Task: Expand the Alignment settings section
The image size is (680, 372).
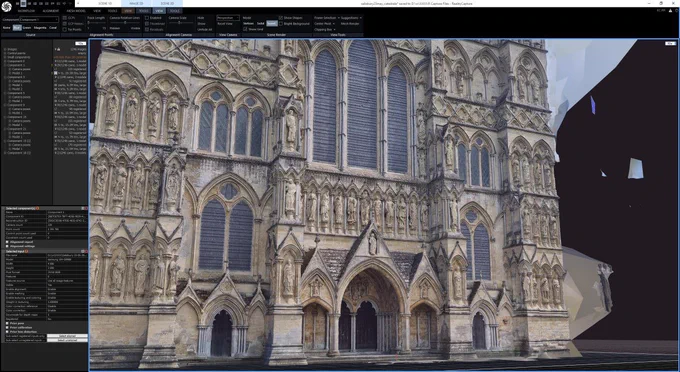Action: [7, 246]
